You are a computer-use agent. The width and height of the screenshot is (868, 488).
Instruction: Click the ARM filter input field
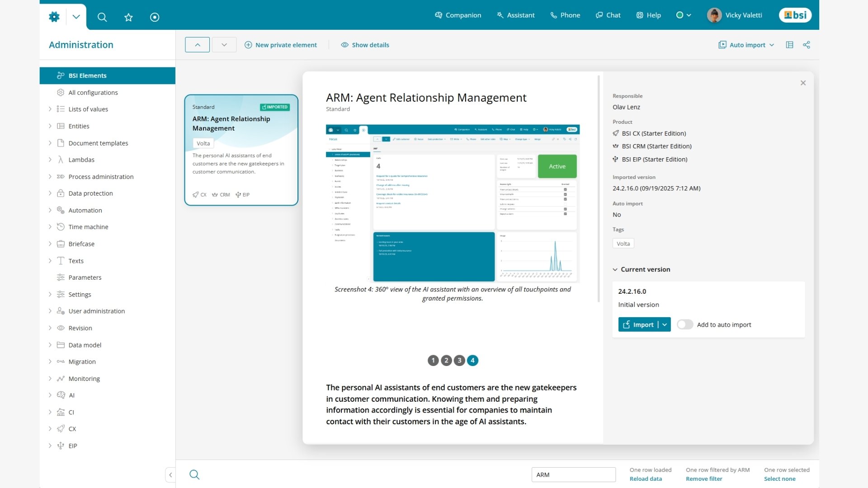pos(573,474)
